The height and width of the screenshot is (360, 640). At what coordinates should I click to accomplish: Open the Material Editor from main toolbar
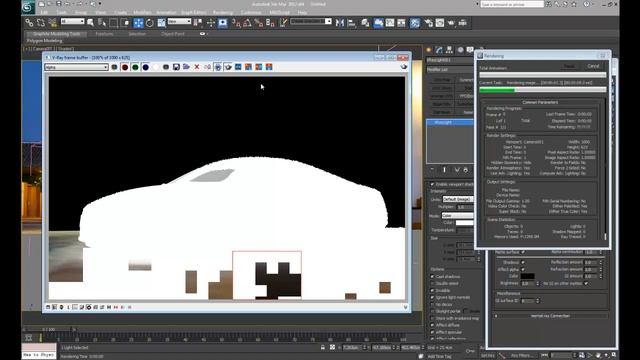point(415,23)
